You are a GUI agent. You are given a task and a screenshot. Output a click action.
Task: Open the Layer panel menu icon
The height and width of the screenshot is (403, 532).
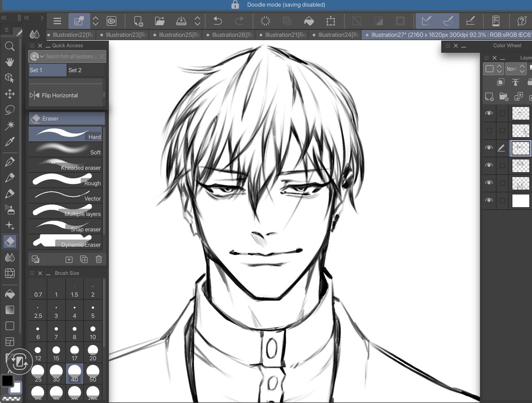click(487, 58)
